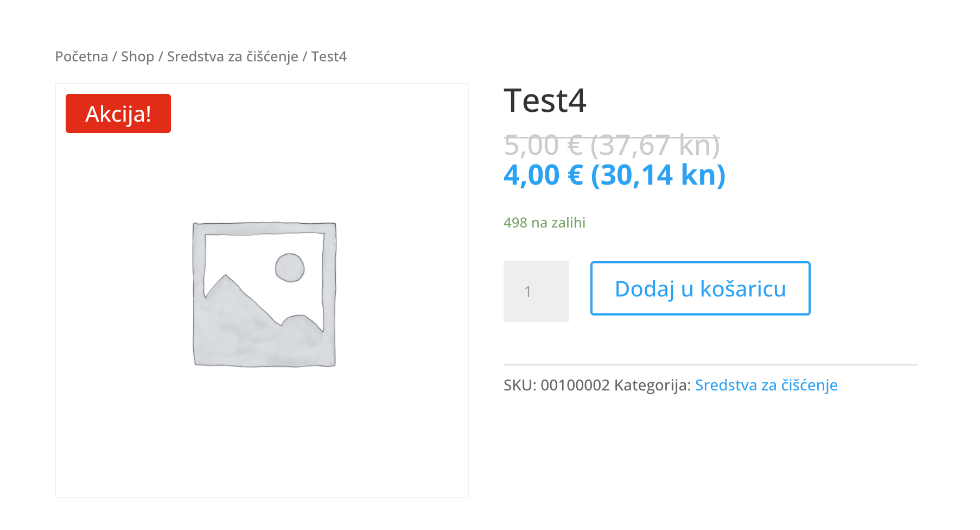Select the green stock text 498 na zalihi
The height and width of the screenshot is (530, 980).
point(544,222)
